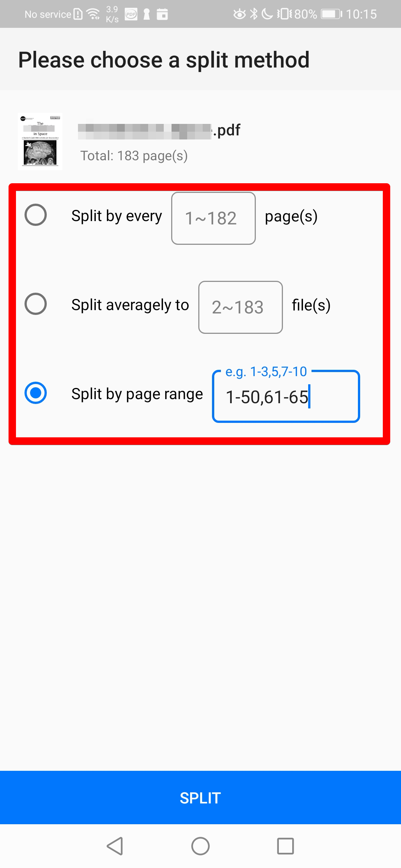Tap the 1~182 pages input field
This screenshot has width=401, height=868.
[213, 218]
